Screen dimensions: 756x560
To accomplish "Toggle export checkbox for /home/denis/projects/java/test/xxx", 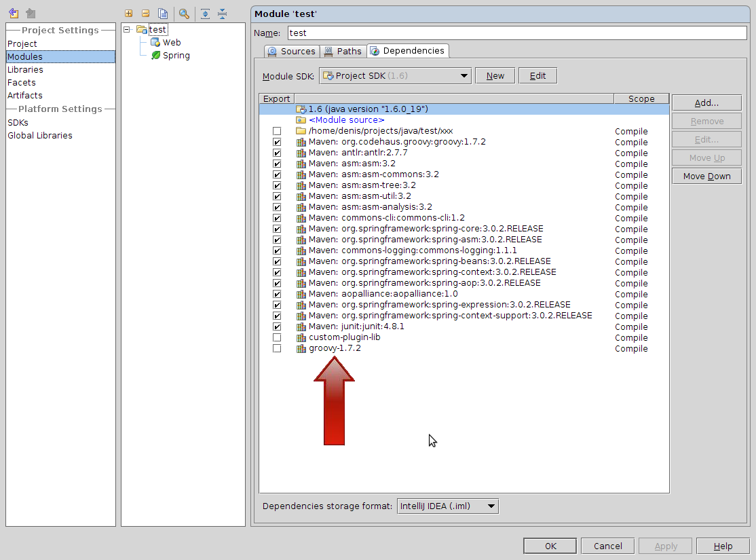I will point(277,131).
